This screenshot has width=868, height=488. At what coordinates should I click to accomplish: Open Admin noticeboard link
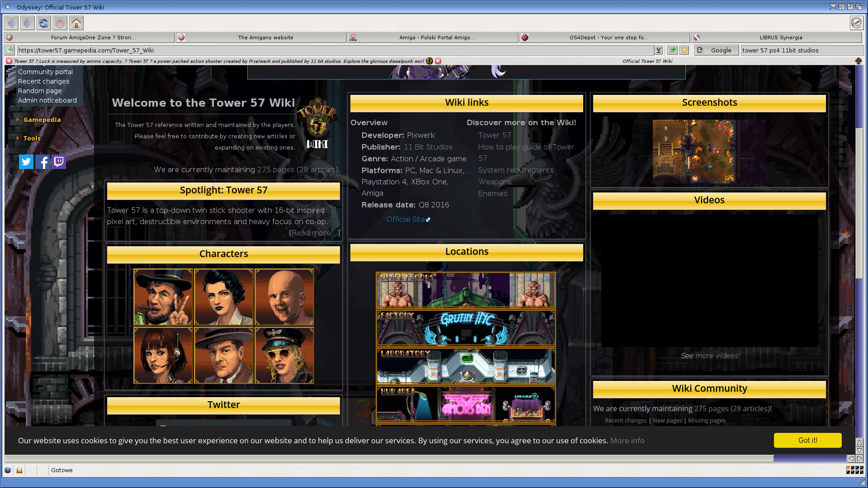click(47, 100)
